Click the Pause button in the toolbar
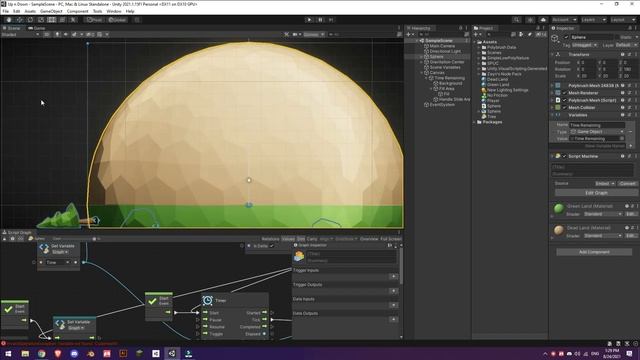The image size is (640, 360). (320, 20)
